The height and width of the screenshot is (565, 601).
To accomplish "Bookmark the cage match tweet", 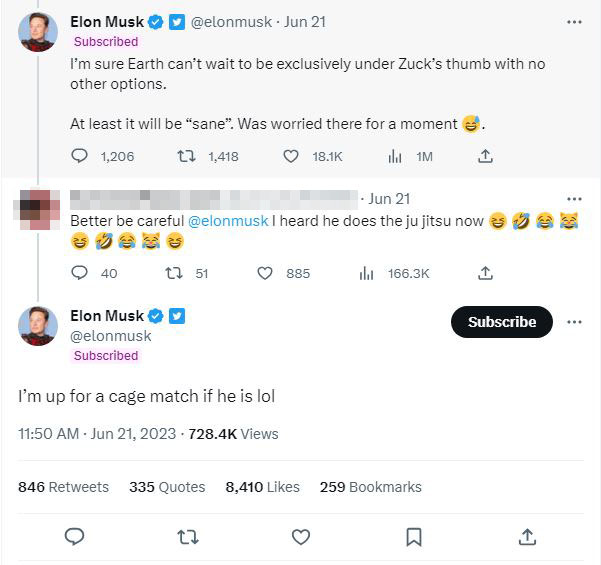I will coord(414,537).
